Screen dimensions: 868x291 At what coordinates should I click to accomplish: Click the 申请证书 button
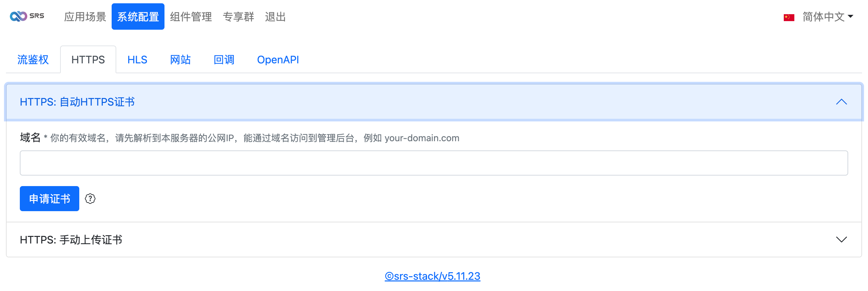click(x=50, y=199)
